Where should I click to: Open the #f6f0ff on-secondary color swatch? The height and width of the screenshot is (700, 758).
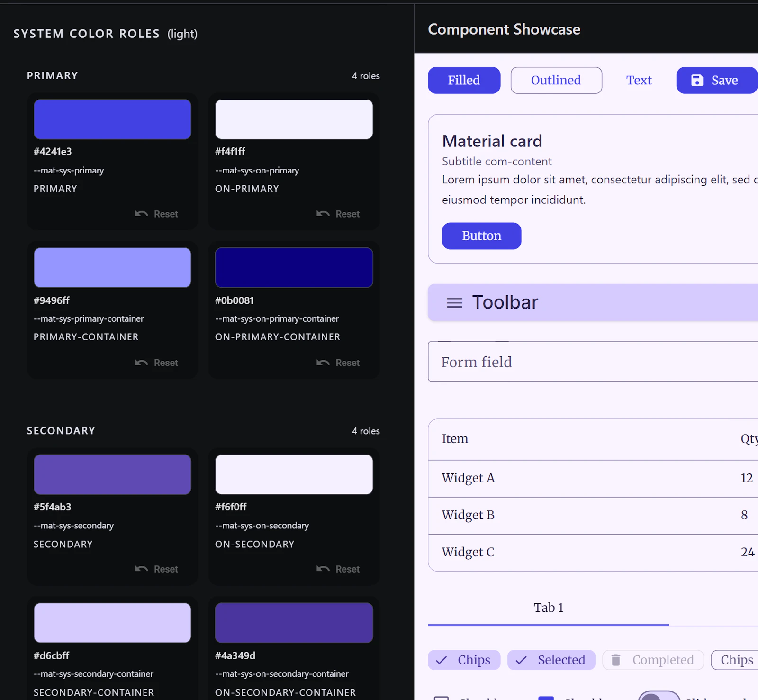294,474
